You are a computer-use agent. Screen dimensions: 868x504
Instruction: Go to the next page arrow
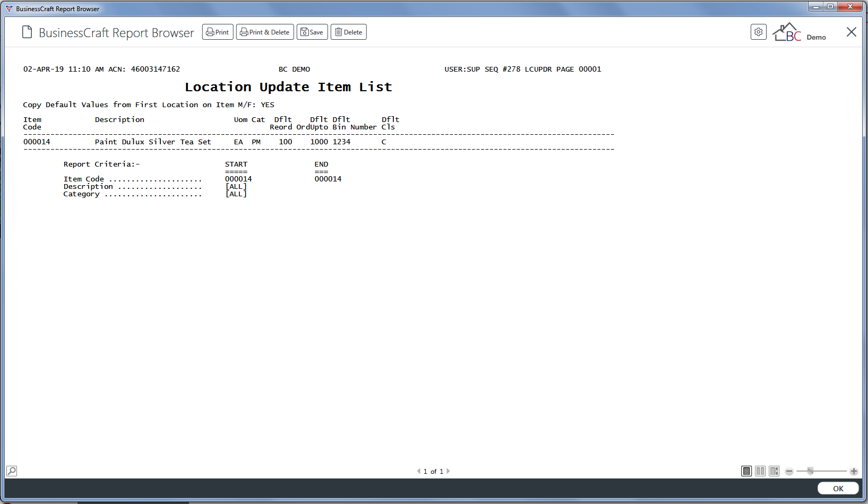click(x=448, y=471)
